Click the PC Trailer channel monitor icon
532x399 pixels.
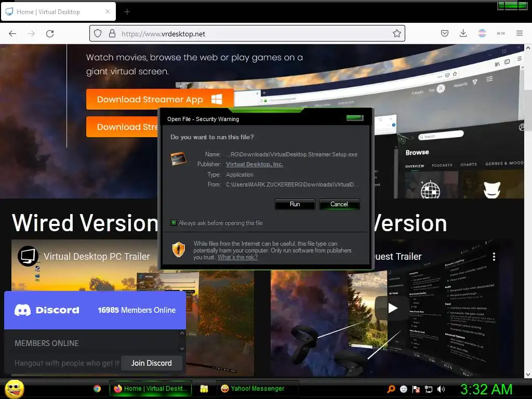click(28, 256)
